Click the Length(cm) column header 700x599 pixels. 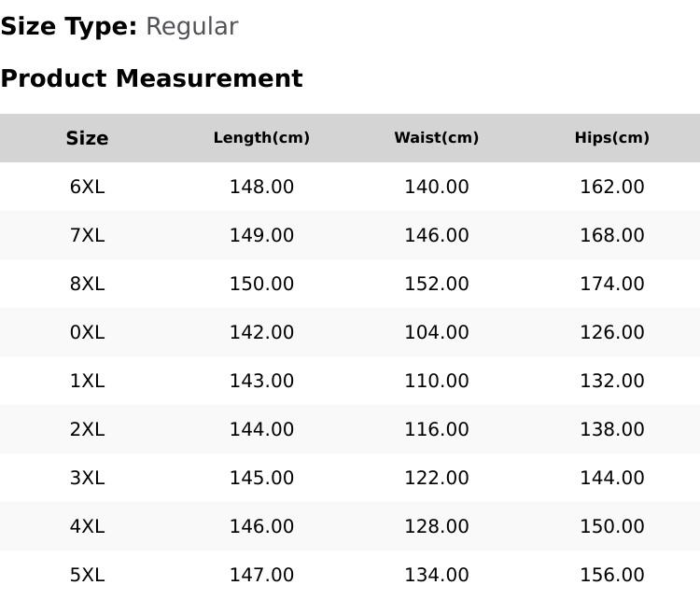[x=261, y=137]
